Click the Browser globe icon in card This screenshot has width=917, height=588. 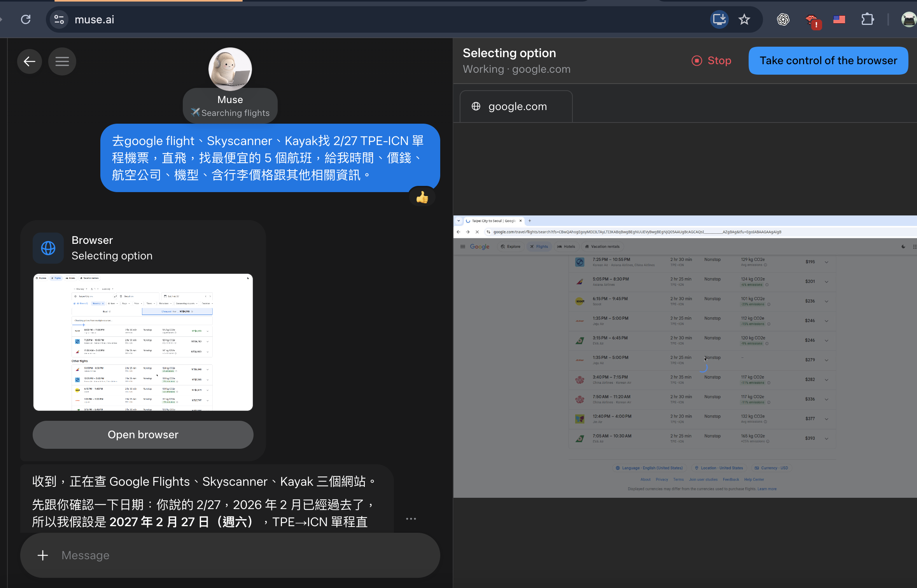pos(48,248)
